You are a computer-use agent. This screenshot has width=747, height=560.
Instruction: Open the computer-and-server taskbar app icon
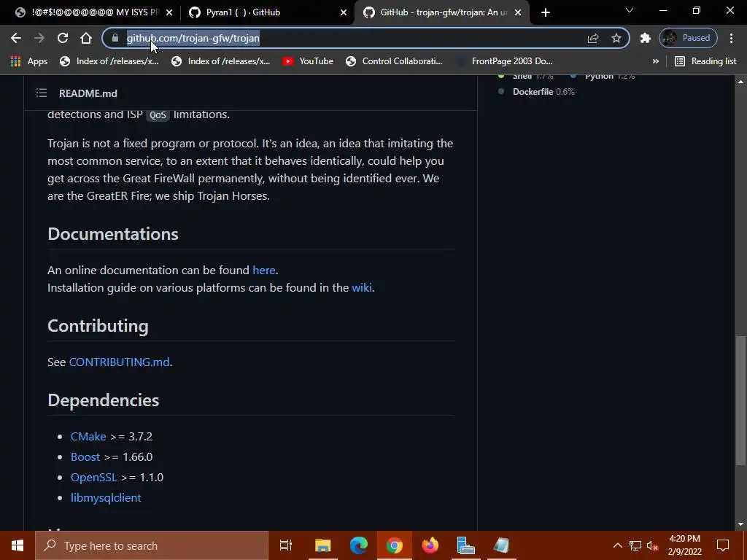point(465,545)
